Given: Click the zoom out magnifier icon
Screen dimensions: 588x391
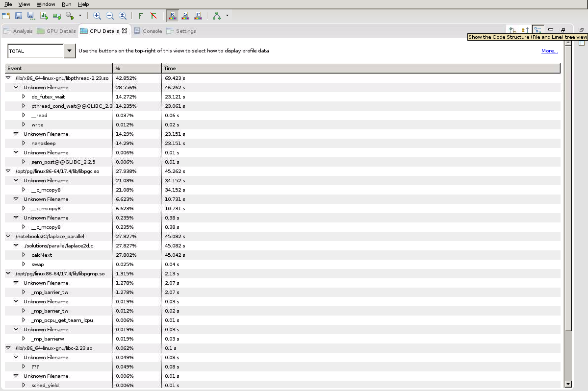Looking at the screenshot, I should click(x=110, y=16).
